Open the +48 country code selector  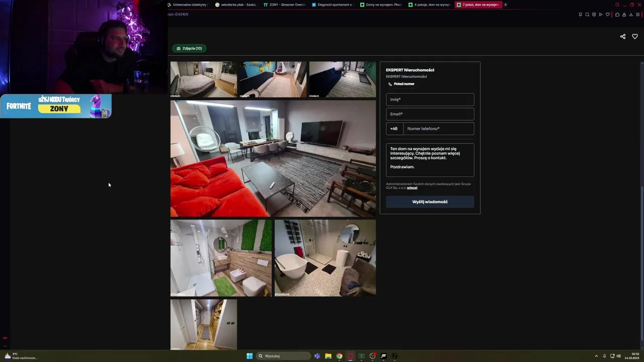coord(394,129)
